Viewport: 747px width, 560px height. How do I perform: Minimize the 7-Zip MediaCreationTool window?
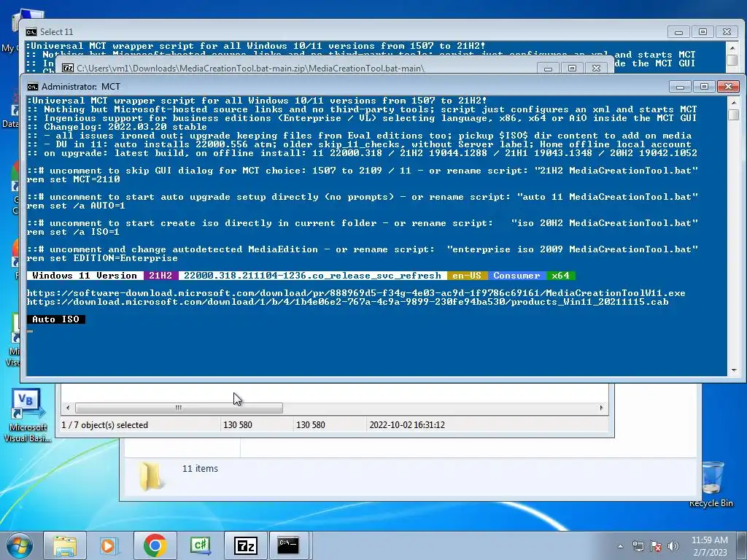click(x=549, y=69)
